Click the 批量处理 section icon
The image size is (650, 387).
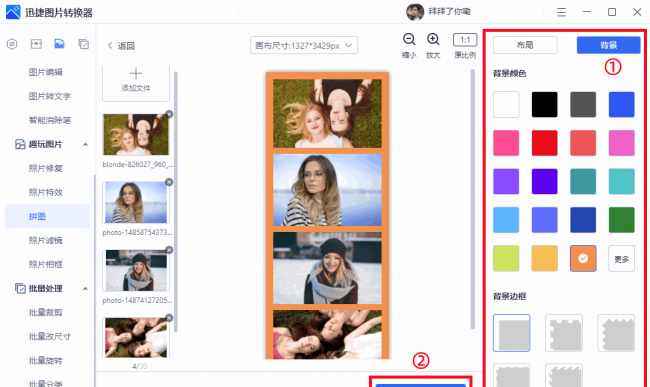click(x=20, y=288)
